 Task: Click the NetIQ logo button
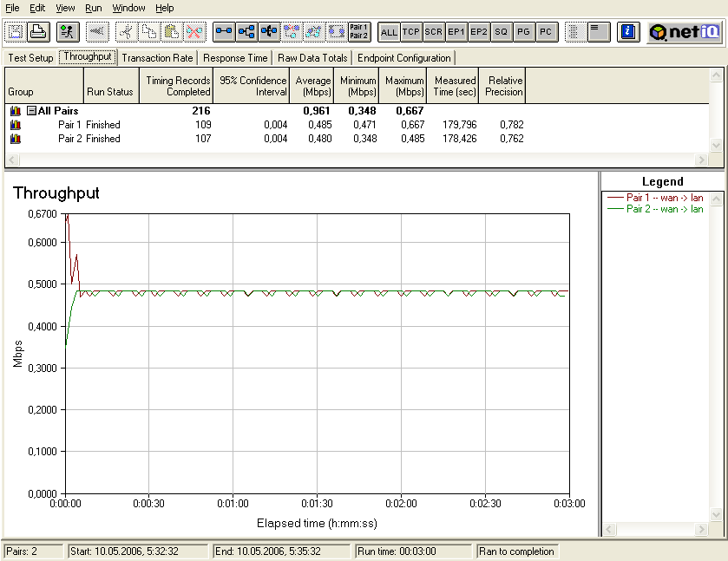[x=684, y=32]
